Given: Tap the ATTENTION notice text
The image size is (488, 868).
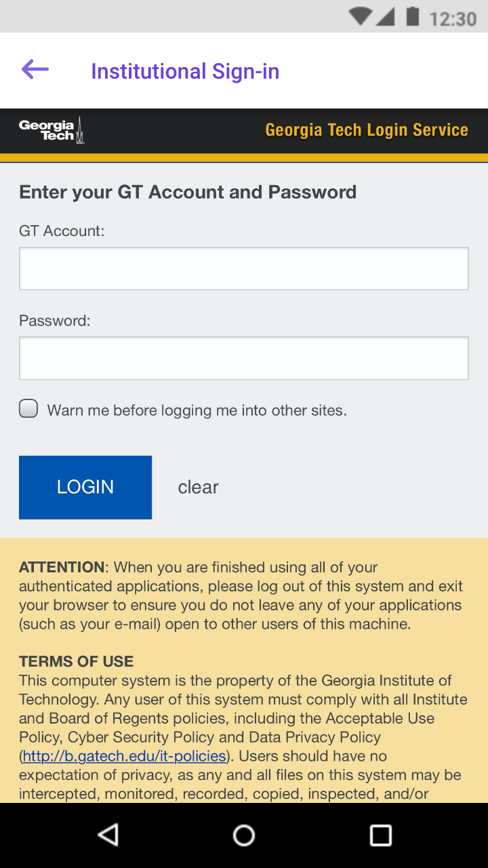Looking at the screenshot, I should (241, 595).
